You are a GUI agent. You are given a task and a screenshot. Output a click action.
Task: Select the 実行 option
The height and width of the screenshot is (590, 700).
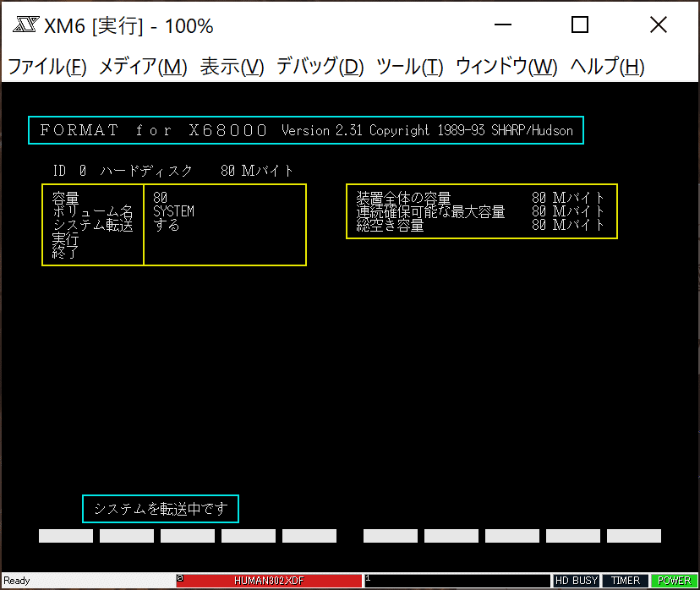click(66, 238)
